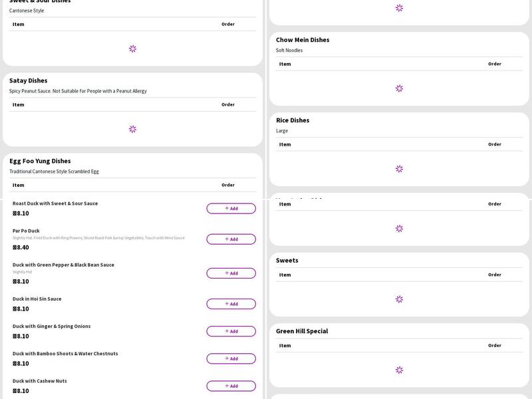The width and height of the screenshot is (532, 399).
Task: Add Duck in Hoi Sin Sauce
Action: (x=231, y=304)
